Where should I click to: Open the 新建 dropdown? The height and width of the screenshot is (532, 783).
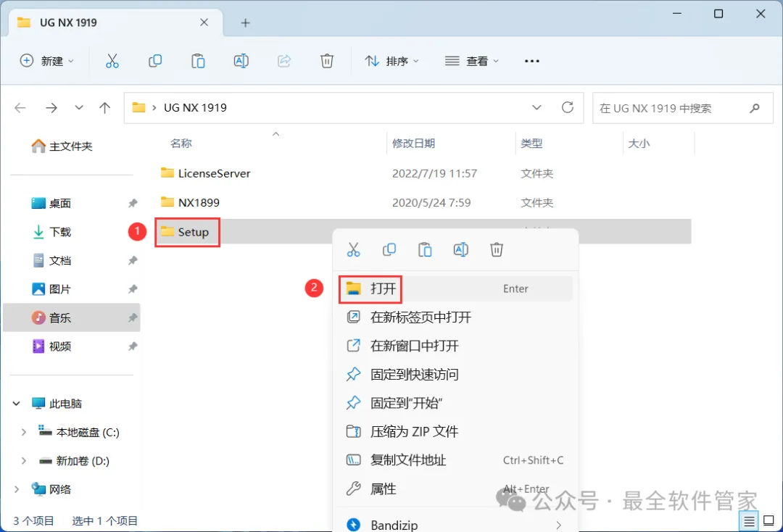click(x=47, y=61)
